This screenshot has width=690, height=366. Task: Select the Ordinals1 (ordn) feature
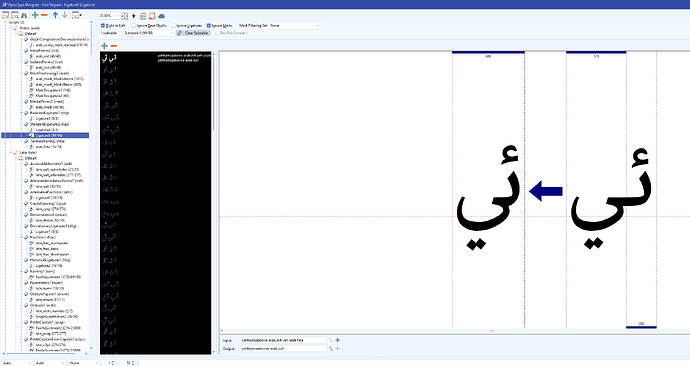point(43,305)
